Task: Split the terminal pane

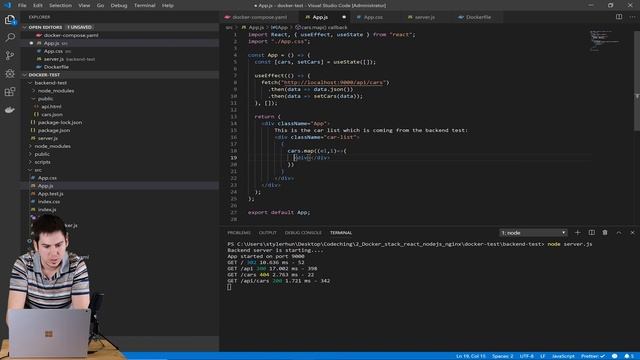Action: [591, 233]
